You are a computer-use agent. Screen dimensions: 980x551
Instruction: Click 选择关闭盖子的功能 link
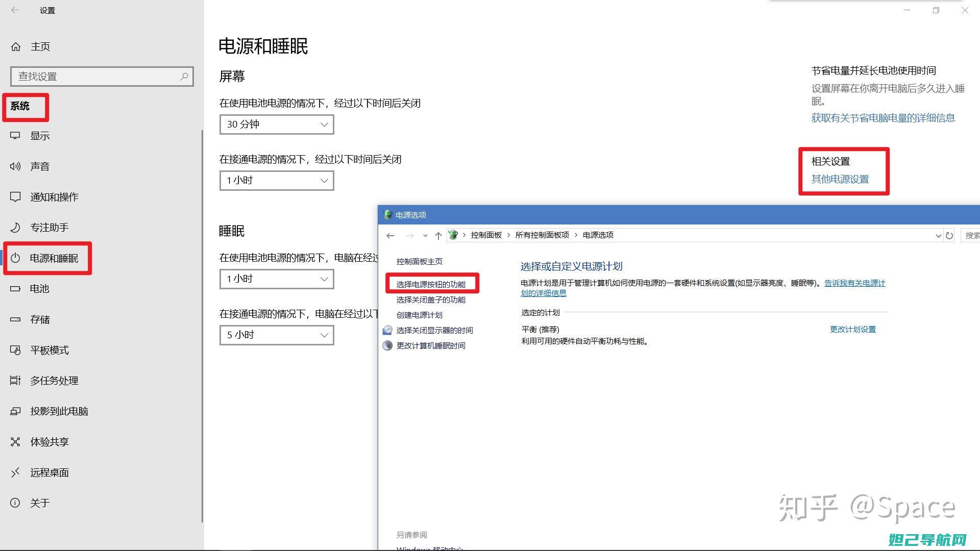pyautogui.click(x=431, y=299)
